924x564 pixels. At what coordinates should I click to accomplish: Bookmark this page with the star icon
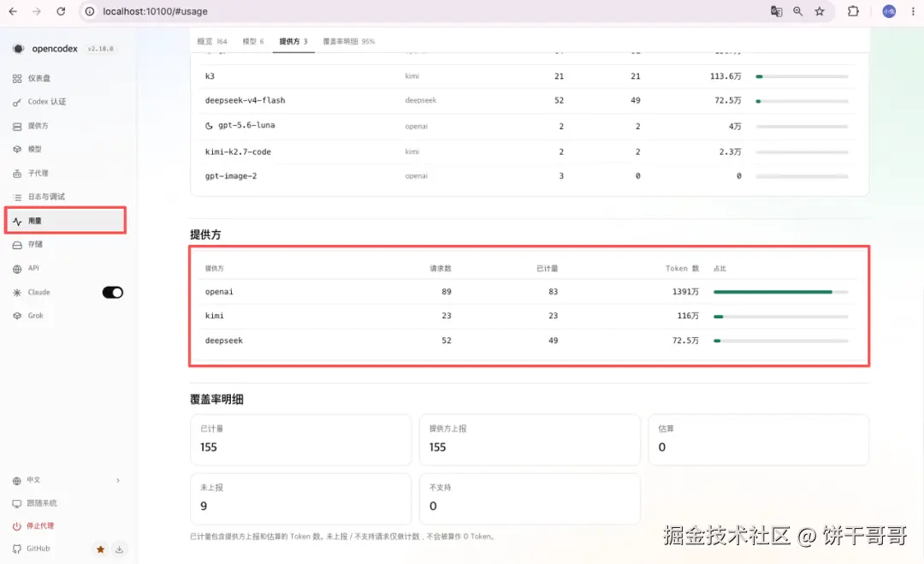[x=820, y=11]
